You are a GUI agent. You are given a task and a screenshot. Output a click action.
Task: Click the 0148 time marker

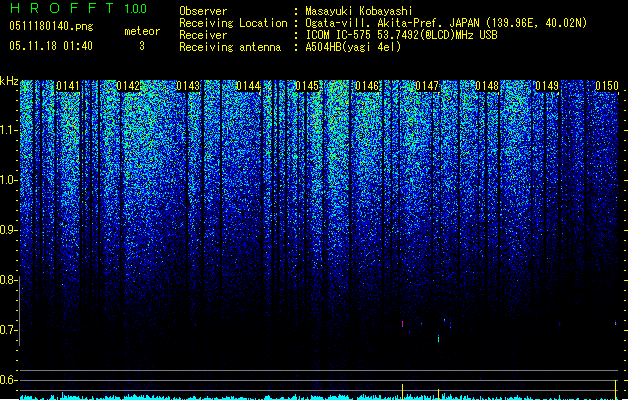point(487,86)
